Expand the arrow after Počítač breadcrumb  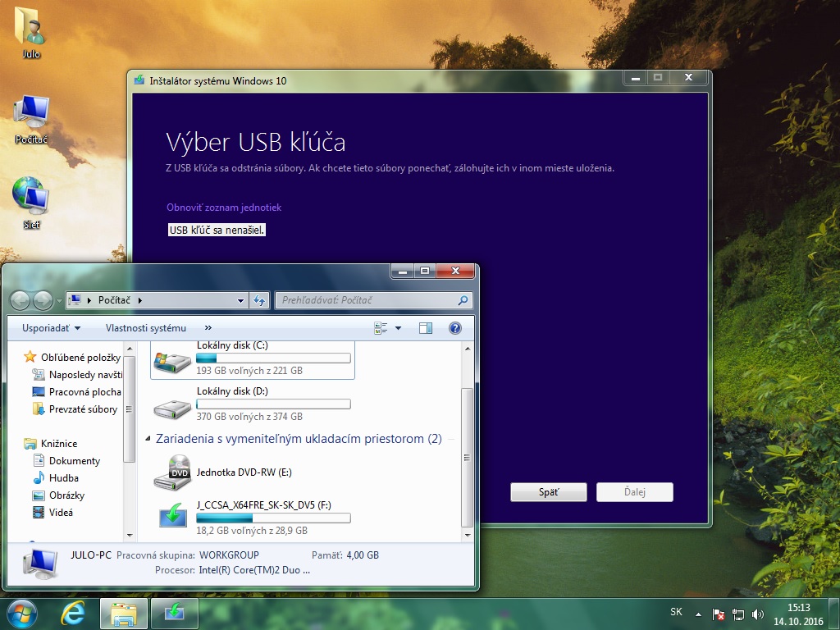140,300
